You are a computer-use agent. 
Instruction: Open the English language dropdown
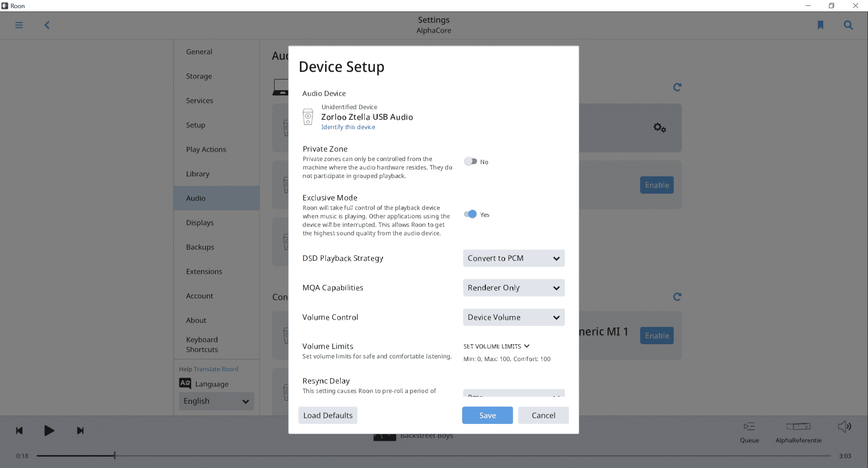point(217,401)
